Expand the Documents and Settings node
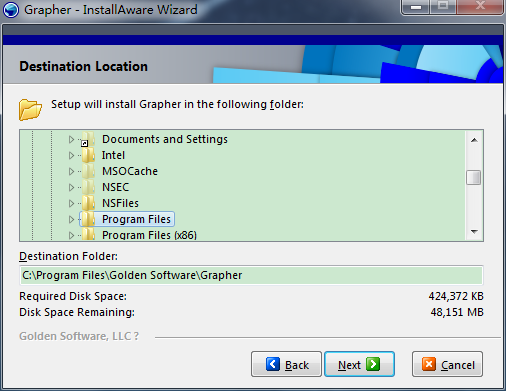The height and width of the screenshot is (391, 506). click(x=71, y=139)
